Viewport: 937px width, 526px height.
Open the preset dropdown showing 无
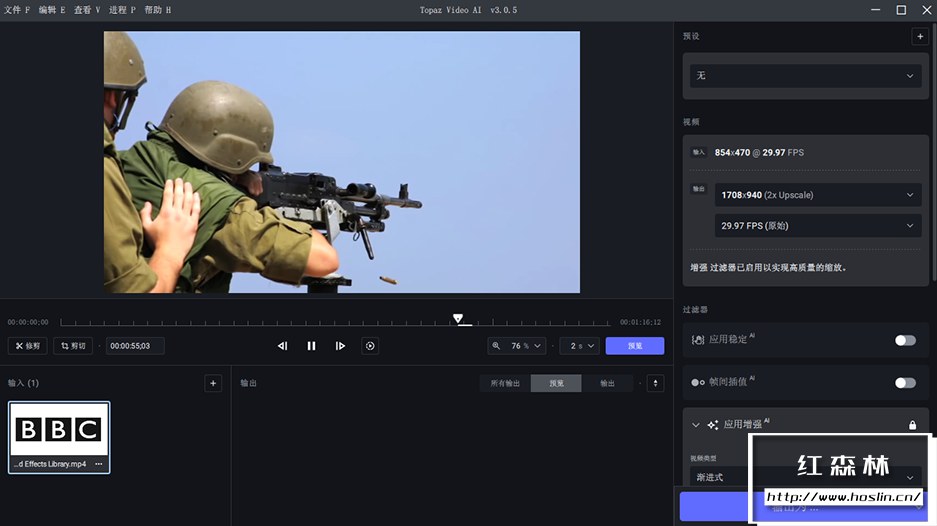click(x=805, y=76)
